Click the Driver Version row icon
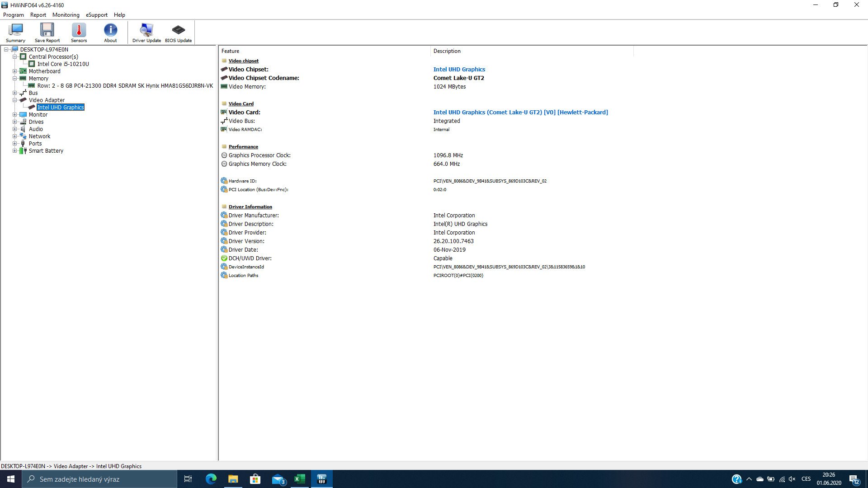The width and height of the screenshot is (868, 488). tap(224, 241)
